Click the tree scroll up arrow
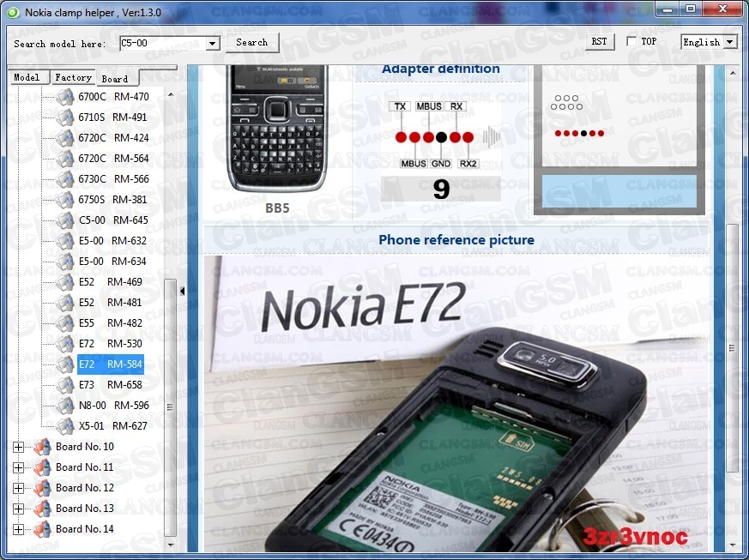Screen dimensions: 749x560 (x=171, y=95)
